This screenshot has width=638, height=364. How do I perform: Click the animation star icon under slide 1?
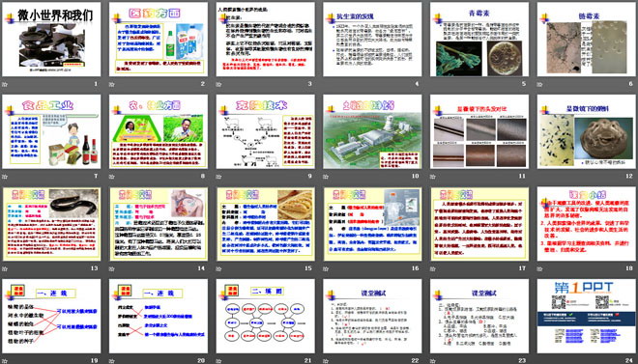click(5, 85)
